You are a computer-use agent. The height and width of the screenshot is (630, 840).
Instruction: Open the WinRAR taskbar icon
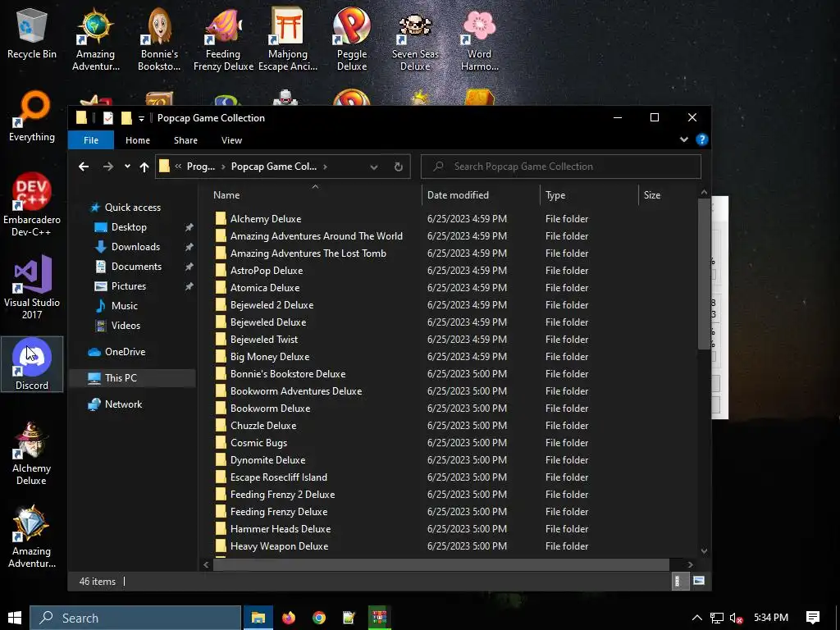379,618
